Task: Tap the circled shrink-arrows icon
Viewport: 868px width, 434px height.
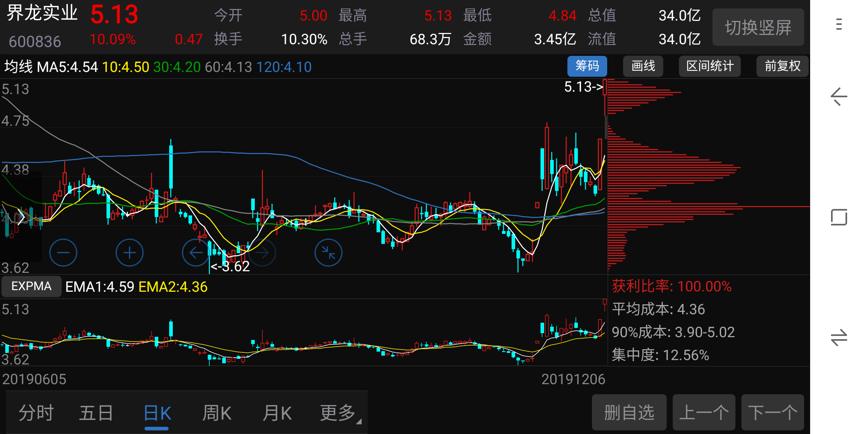Action: pos(328,252)
